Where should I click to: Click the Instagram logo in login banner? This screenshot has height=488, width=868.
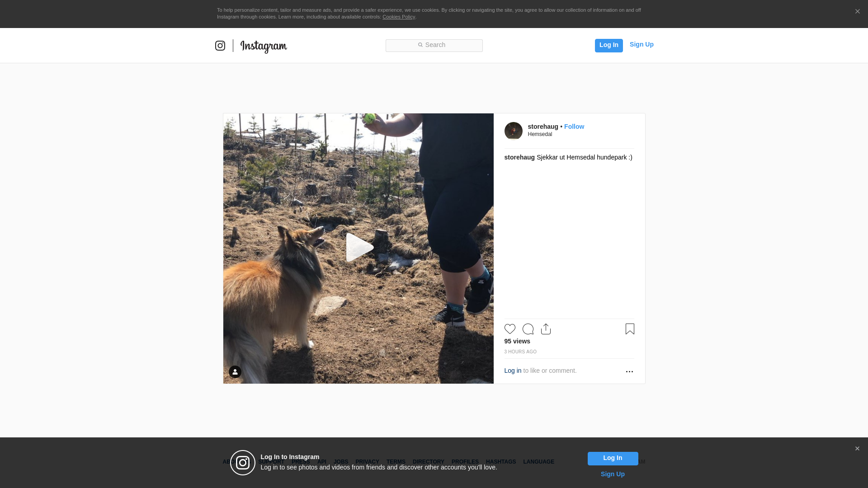coord(243,463)
